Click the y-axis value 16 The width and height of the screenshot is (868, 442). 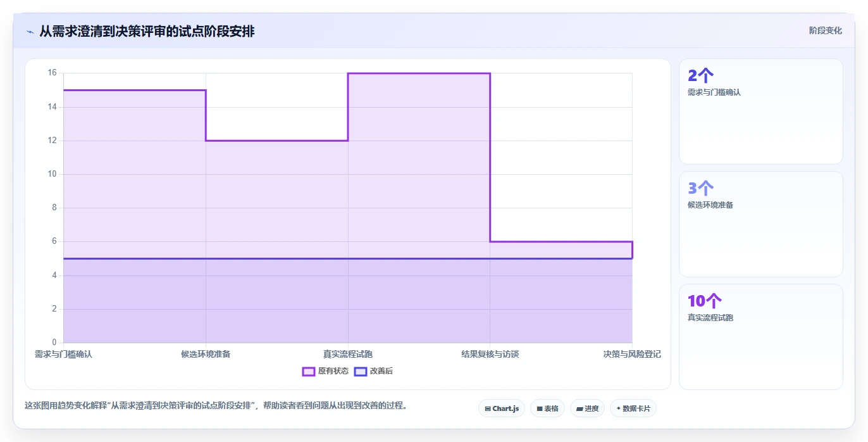tap(52, 73)
